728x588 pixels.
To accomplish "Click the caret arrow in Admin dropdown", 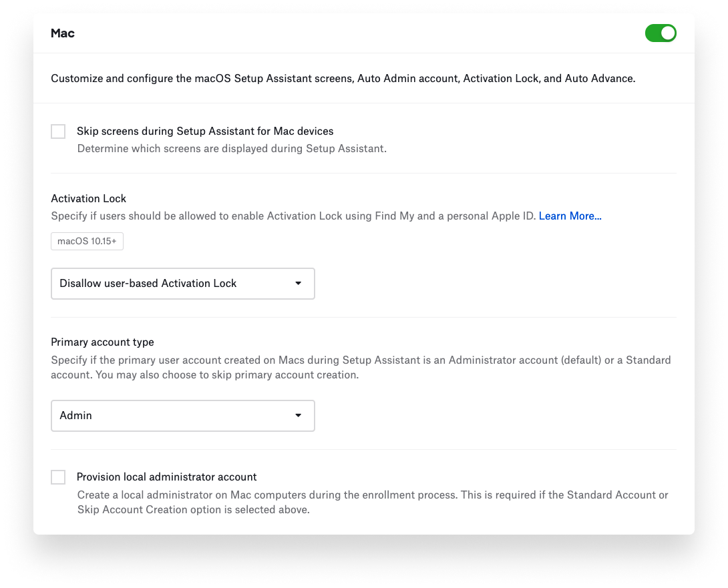I will 299,416.
